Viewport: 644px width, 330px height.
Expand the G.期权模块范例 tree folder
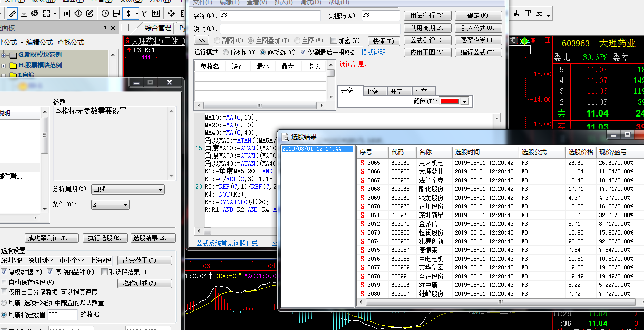[4, 55]
